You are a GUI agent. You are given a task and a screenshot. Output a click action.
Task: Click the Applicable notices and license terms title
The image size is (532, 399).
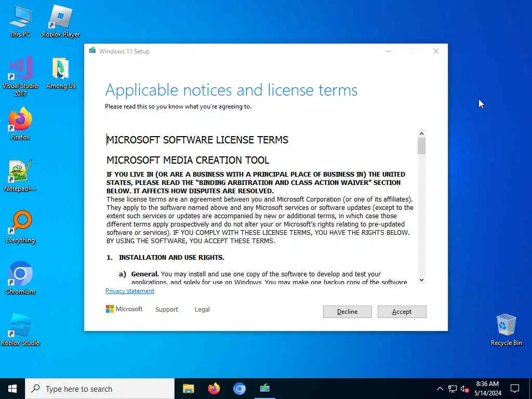(231, 90)
